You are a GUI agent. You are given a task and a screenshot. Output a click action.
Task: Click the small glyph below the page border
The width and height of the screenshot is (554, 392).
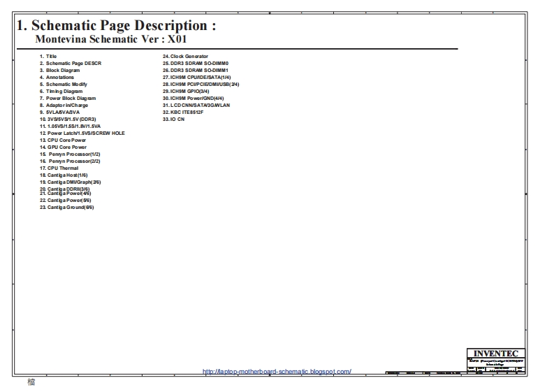(x=31, y=384)
